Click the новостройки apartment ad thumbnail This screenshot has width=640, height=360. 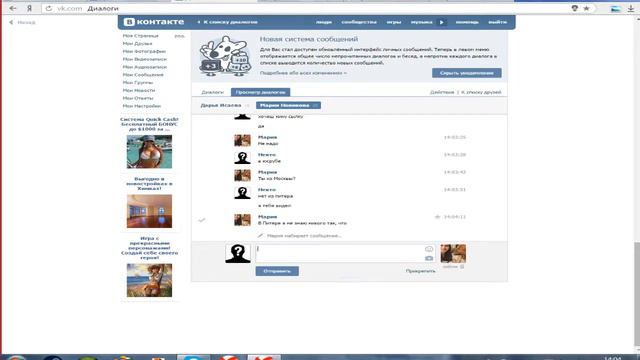[149, 211]
